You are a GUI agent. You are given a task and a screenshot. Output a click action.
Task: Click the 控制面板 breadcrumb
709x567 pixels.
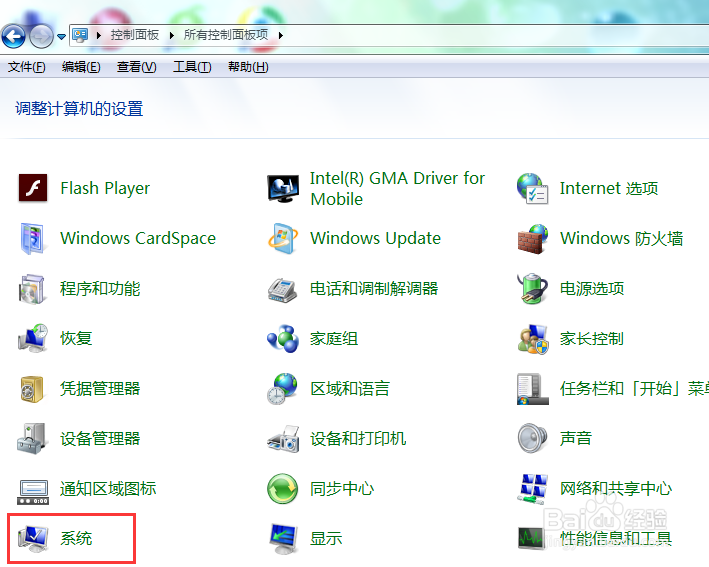coord(135,35)
